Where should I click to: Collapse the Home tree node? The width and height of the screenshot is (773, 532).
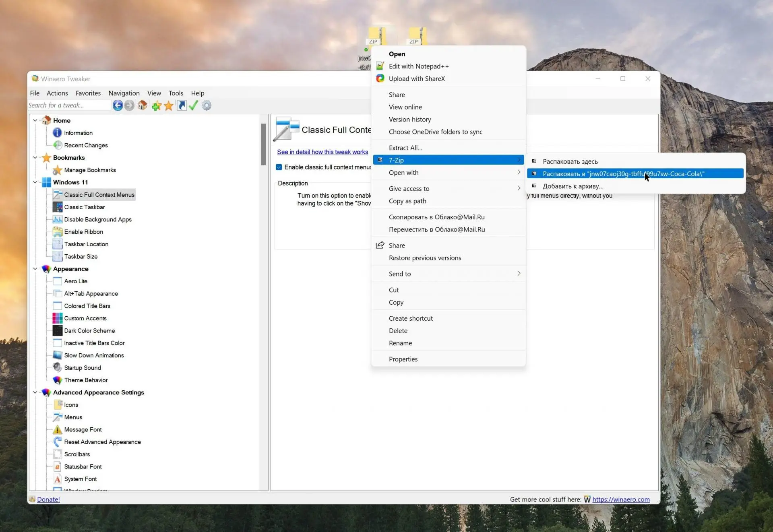pyautogui.click(x=35, y=120)
